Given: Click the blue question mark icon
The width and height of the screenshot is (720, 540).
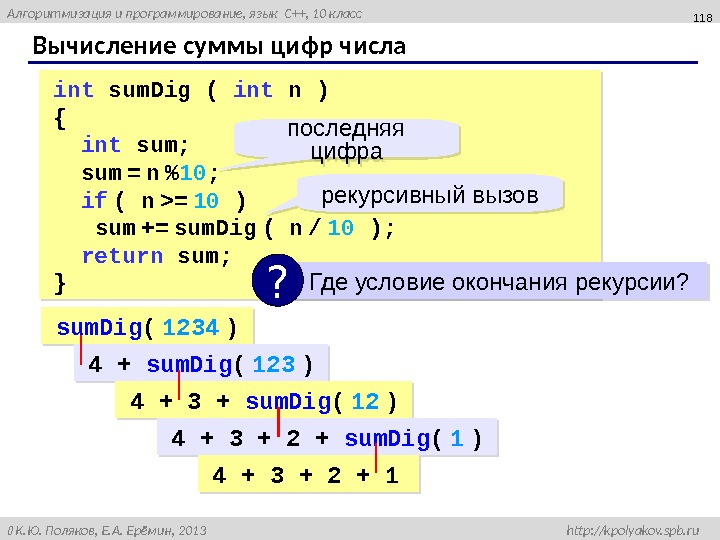Looking at the screenshot, I should pyautogui.click(x=277, y=280).
